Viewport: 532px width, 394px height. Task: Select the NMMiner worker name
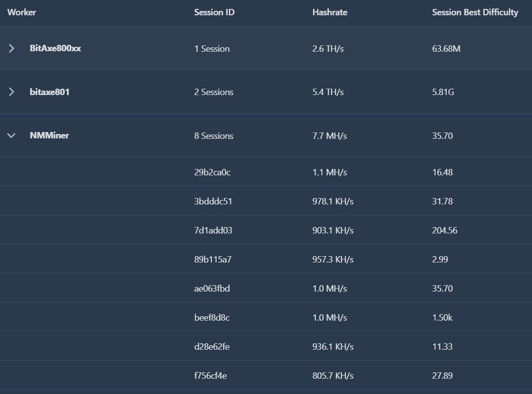[x=49, y=135]
